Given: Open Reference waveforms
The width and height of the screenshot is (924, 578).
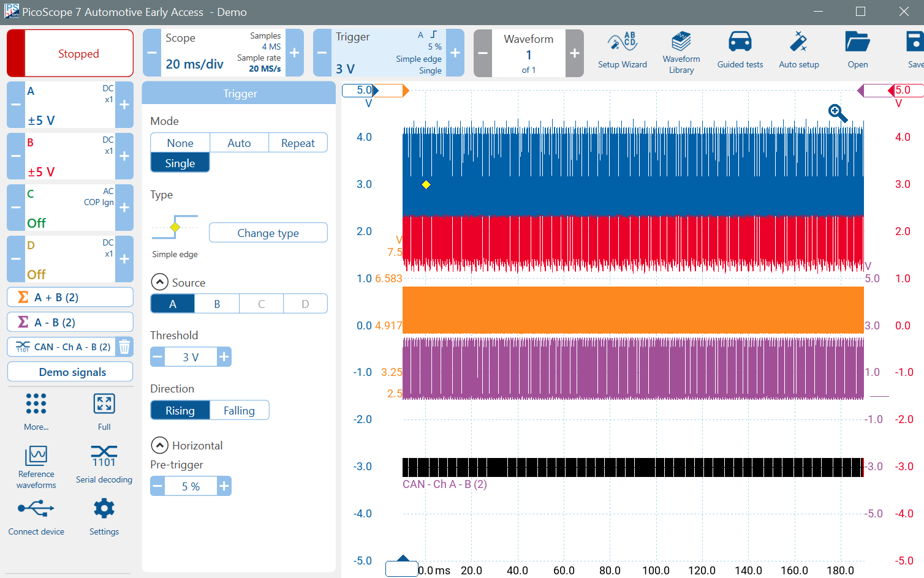Looking at the screenshot, I should [x=36, y=467].
